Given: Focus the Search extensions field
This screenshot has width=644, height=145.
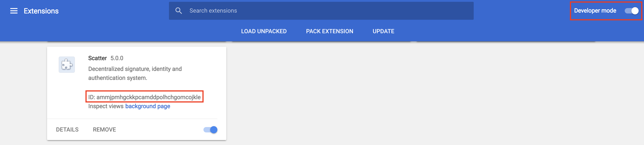Looking at the screenshot, I should 321,11.
